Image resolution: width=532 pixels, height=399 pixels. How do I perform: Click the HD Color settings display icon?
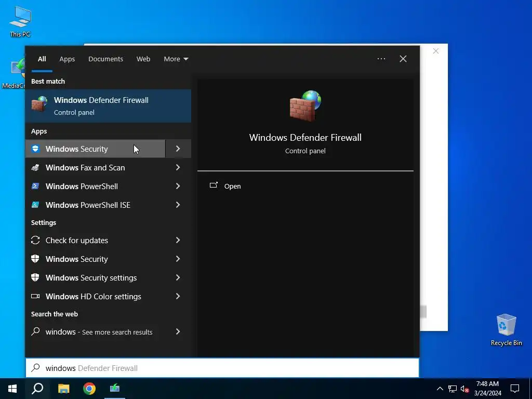click(35, 296)
